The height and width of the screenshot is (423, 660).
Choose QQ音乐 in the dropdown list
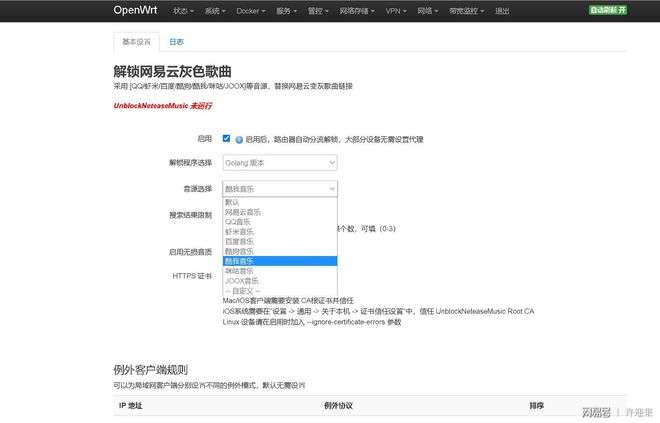[238, 222]
